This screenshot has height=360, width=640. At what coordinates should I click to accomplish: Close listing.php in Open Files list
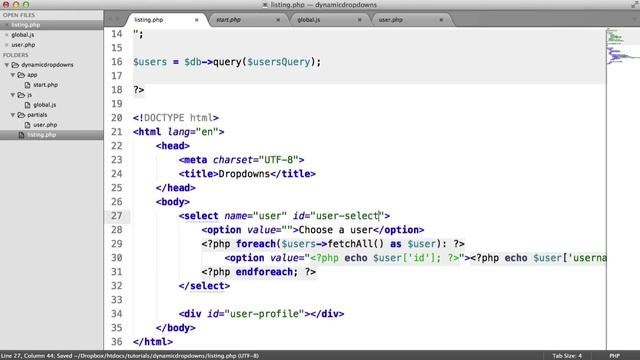pyautogui.click(x=7, y=25)
